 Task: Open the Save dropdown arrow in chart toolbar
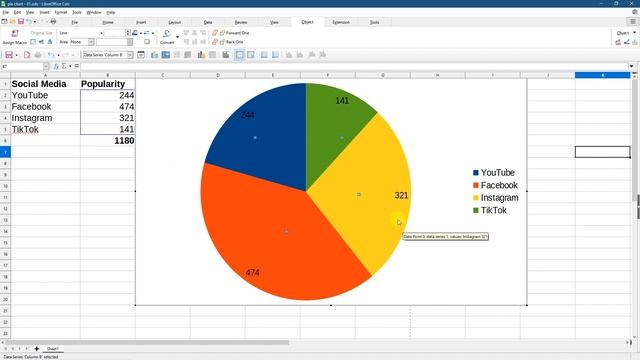(16, 55)
